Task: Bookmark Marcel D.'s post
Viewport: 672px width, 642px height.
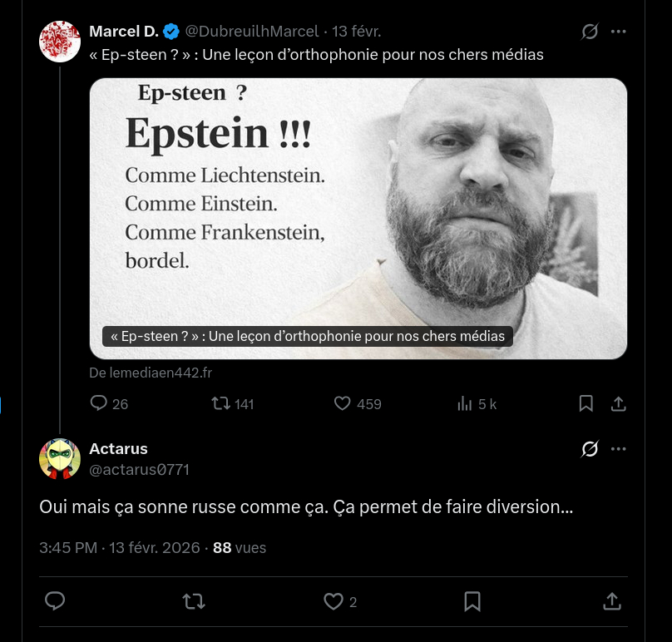Action: (586, 403)
